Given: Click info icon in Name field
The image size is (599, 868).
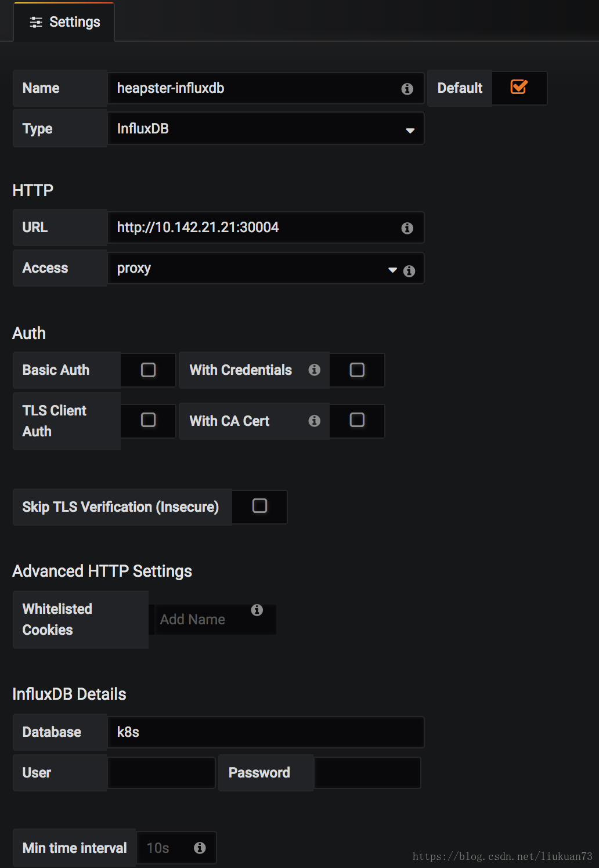Looking at the screenshot, I should [x=407, y=89].
